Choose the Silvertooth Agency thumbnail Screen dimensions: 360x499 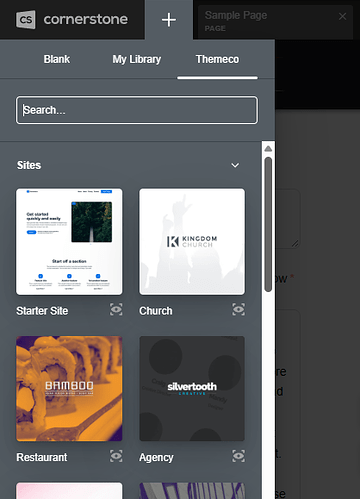(192, 388)
